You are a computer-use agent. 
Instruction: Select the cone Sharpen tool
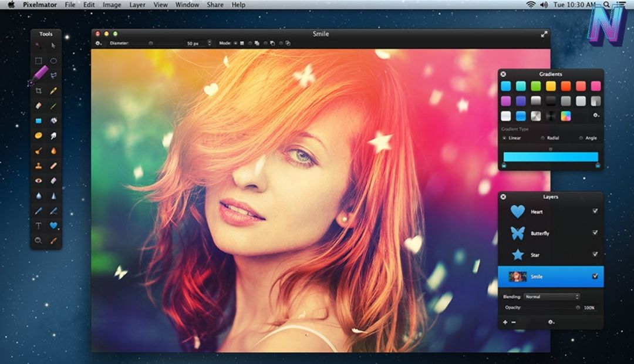pyautogui.click(x=53, y=196)
